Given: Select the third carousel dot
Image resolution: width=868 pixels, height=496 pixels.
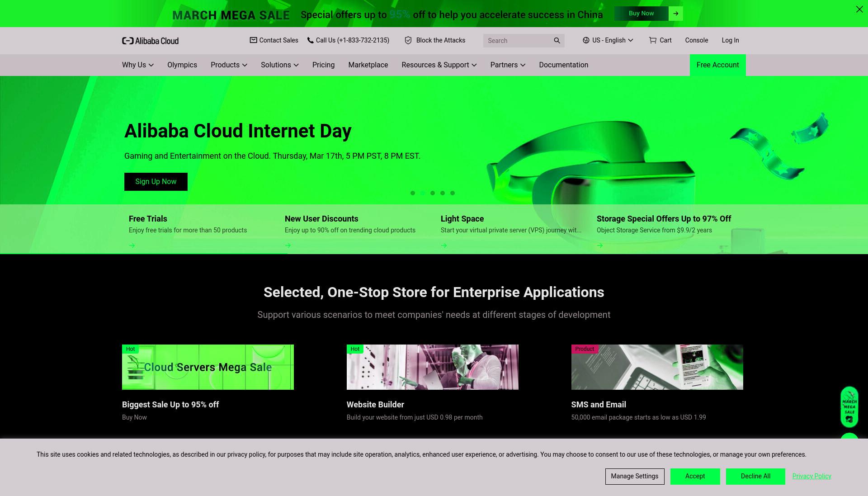Looking at the screenshot, I should point(432,193).
